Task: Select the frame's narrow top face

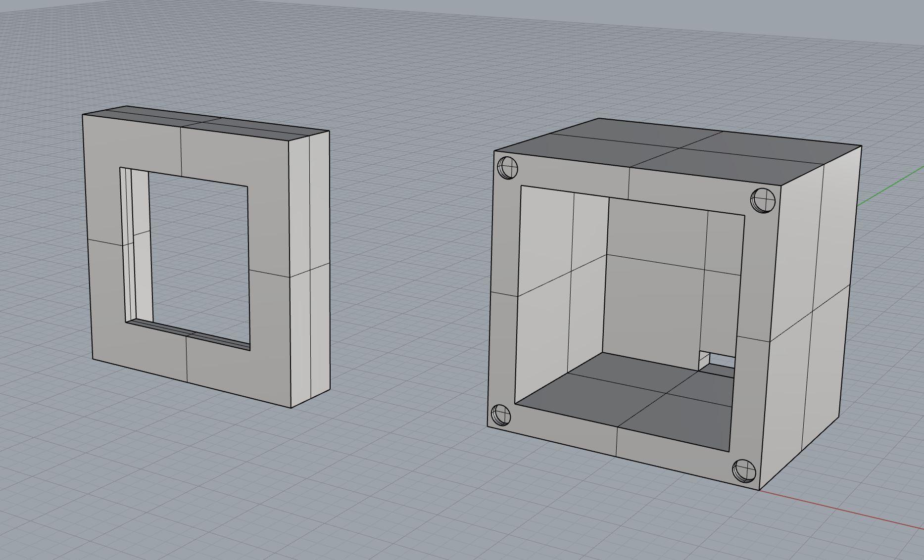Action: [x=205, y=124]
